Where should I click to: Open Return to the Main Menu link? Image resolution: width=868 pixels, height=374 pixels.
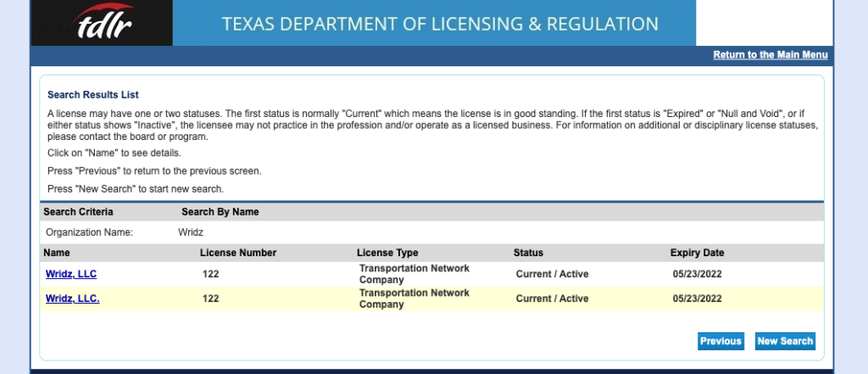point(770,55)
